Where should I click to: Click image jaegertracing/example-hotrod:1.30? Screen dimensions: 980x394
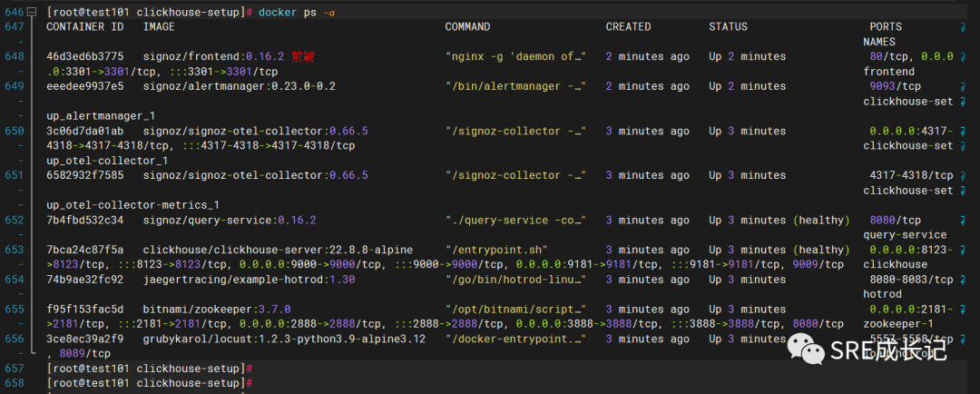(249, 280)
